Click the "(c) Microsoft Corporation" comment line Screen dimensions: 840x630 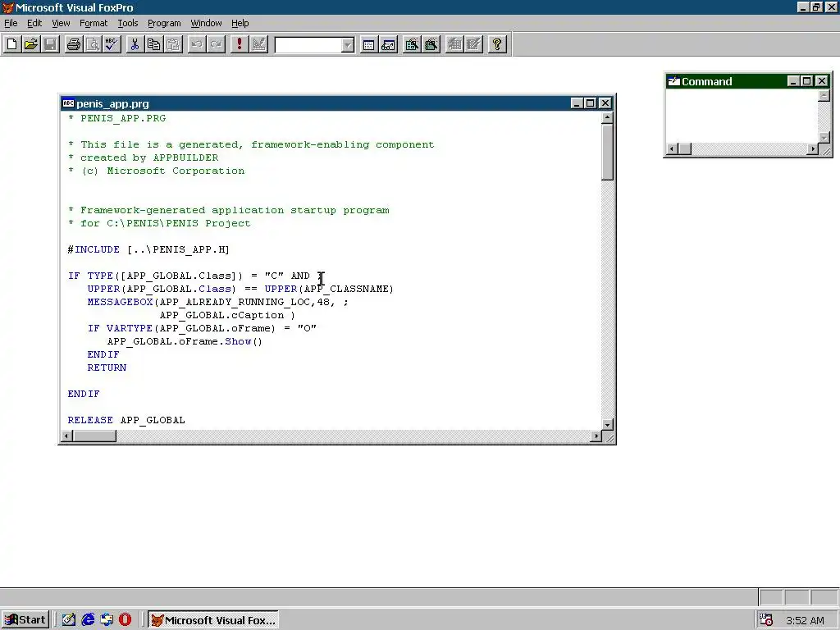[157, 171]
